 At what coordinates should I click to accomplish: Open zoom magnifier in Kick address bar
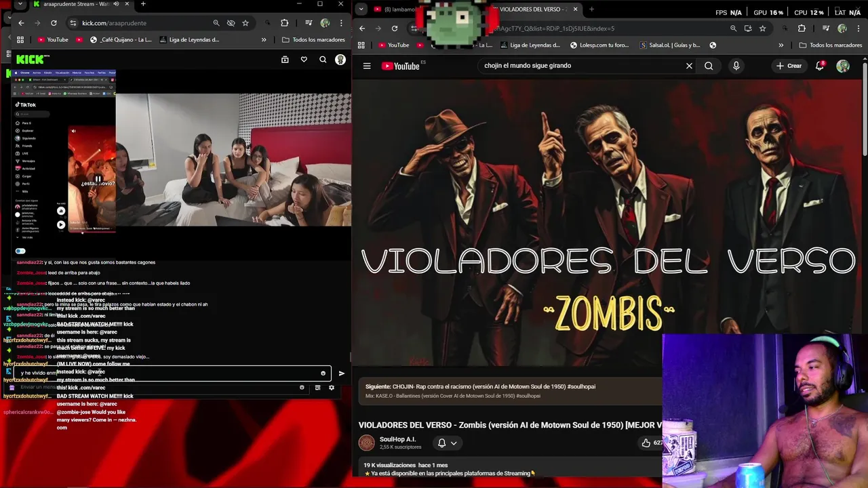[x=216, y=23]
